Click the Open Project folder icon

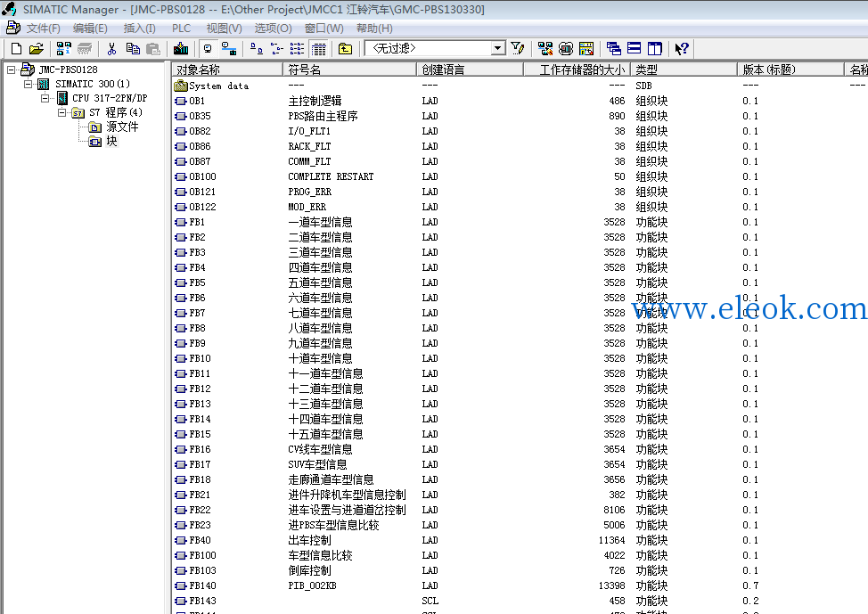tap(36, 49)
